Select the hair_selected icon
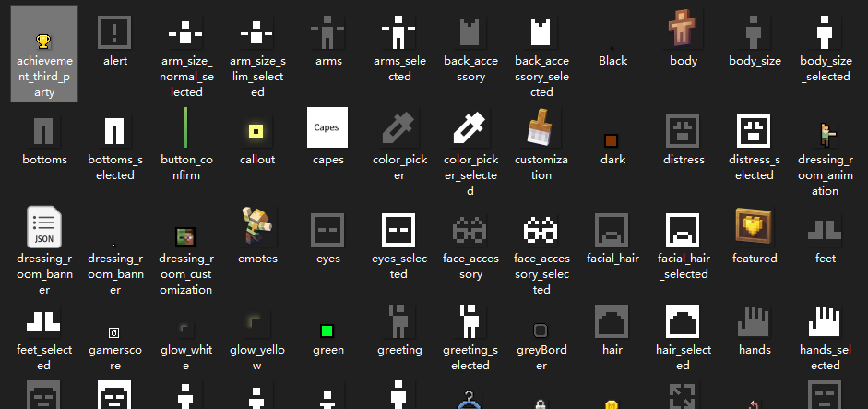This screenshot has height=409, width=868. (x=684, y=319)
